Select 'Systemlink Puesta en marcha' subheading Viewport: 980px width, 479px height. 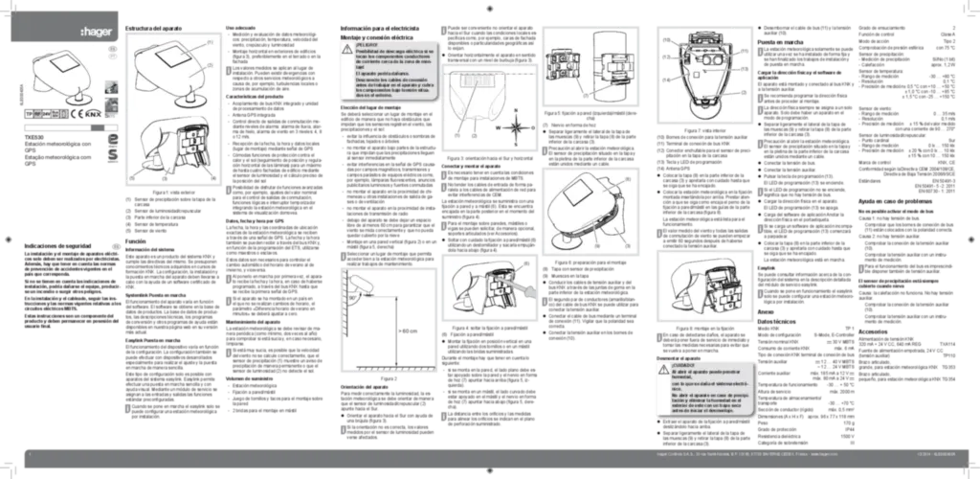(156, 294)
